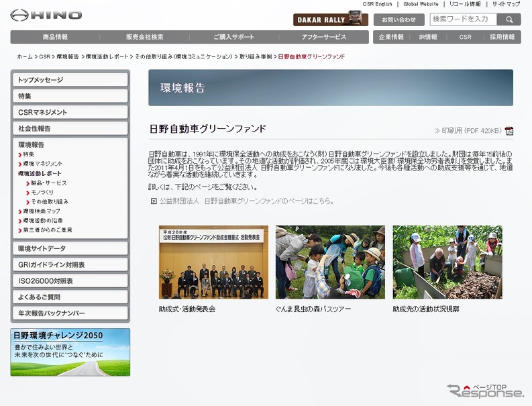Go to 環境活動レポート in the breadcrumb

pyautogui.click(x=107, y=56)
